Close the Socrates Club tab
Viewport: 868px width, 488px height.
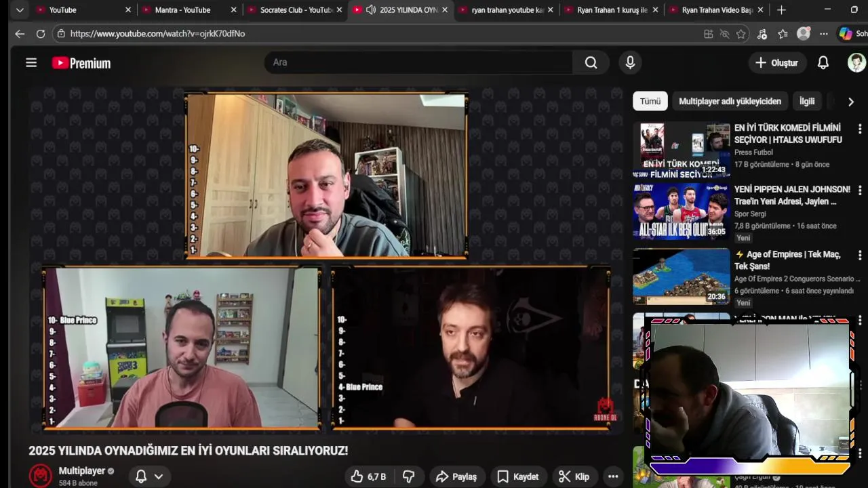(340, 10)
